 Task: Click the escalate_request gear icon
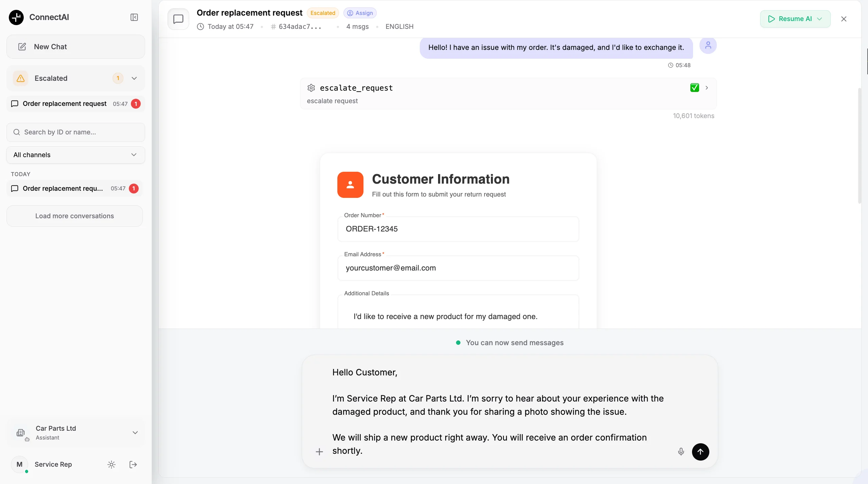point(311,88)
